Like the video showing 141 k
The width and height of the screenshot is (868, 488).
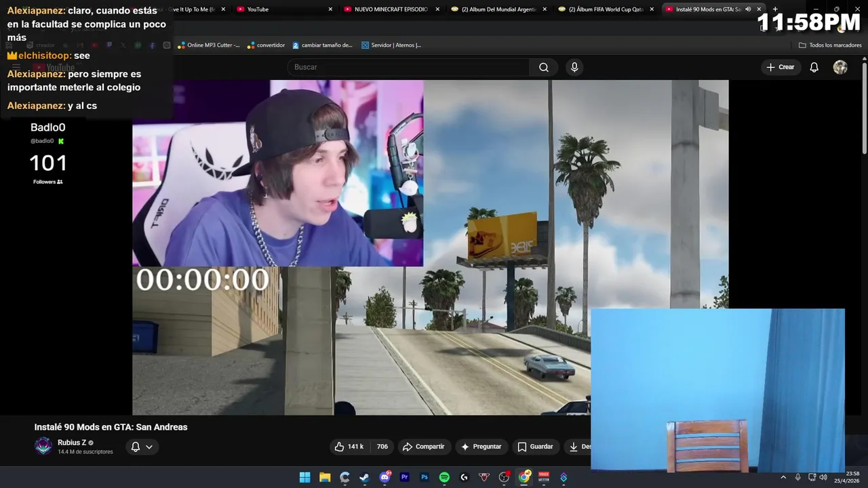349,447
